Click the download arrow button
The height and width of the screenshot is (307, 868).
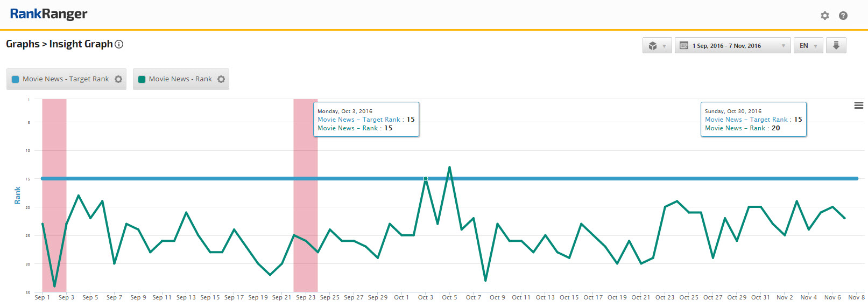click(836, 46)
